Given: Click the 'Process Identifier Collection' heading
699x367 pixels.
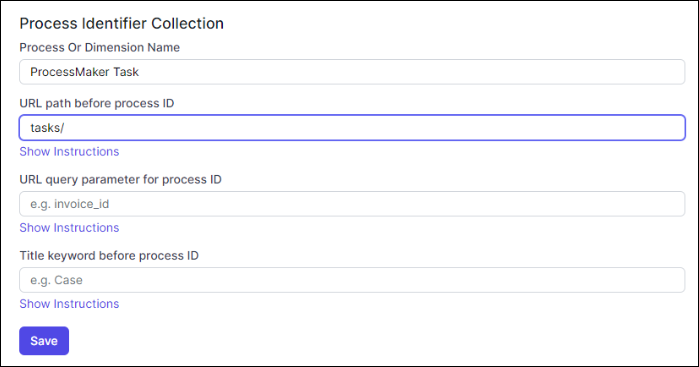Looking at the screenshot, I should (x=121, y=24).
